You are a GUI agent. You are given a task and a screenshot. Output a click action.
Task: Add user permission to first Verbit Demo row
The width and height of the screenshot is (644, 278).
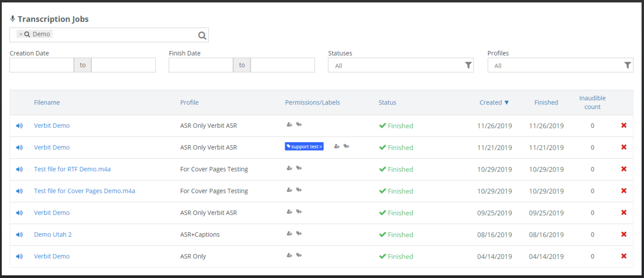[x=289, y=125]
